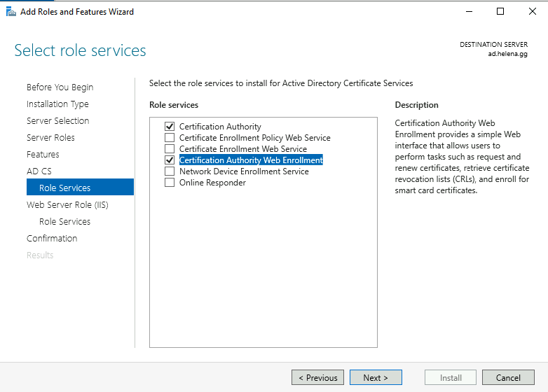Enable Certificate Enrollment Policy Web Service
Viewport: 548px width, 392px height.
[x=169, y=138]
